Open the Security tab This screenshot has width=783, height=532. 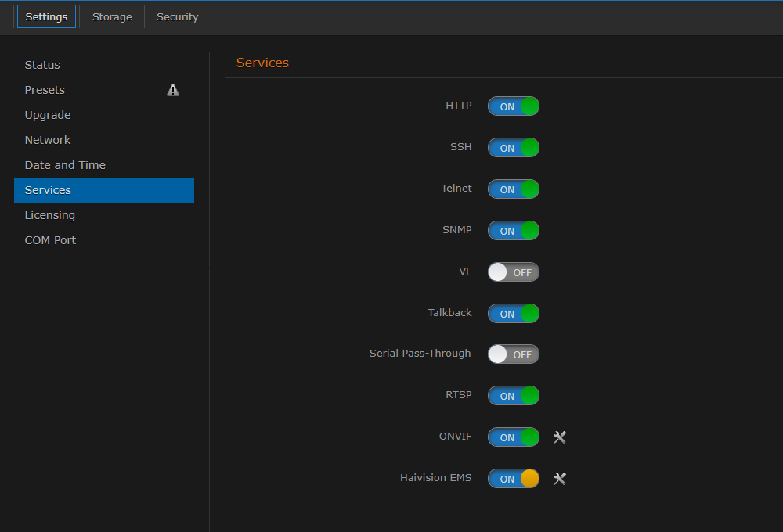177,16
